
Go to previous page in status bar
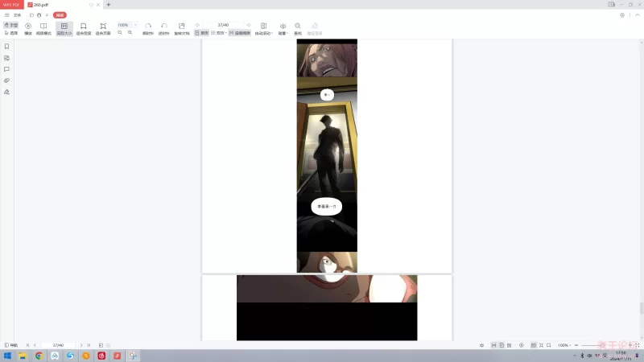35,345
